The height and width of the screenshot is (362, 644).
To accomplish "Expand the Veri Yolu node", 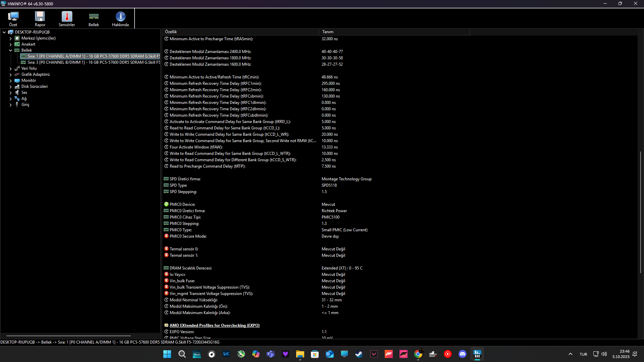I will (x=10, y=68).
